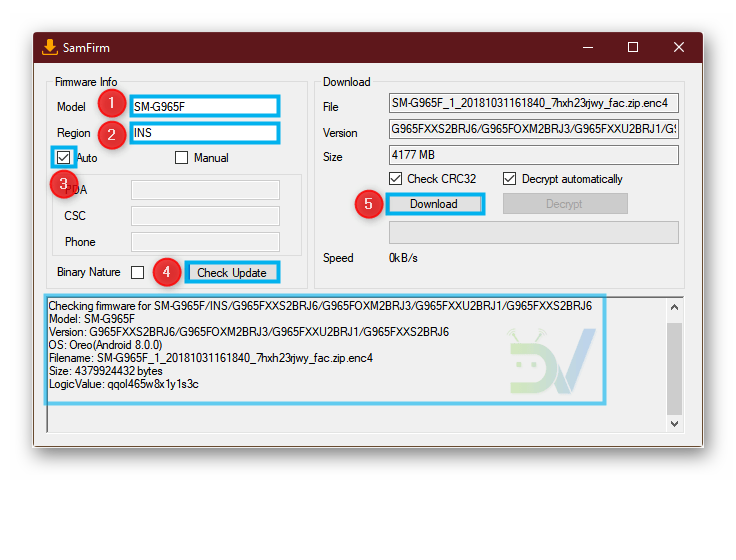Click the log line 'Model: SM-G965F'

(92, 319)
